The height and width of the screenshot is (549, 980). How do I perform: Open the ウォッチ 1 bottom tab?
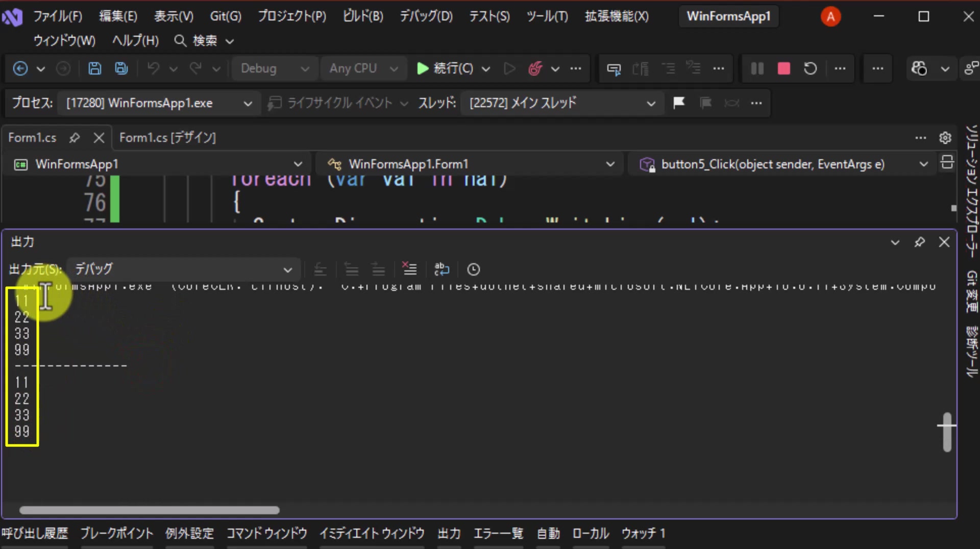(643, 534)
